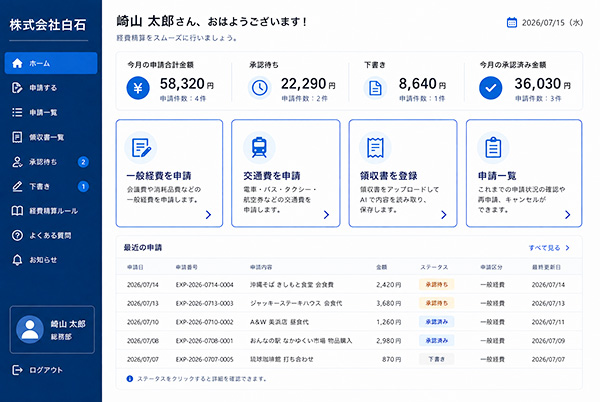The width and height of the screenshot is (600, 402).
Task: Click the checkmark icon for 今月の承認済み金額
Action: pos(491,88)
